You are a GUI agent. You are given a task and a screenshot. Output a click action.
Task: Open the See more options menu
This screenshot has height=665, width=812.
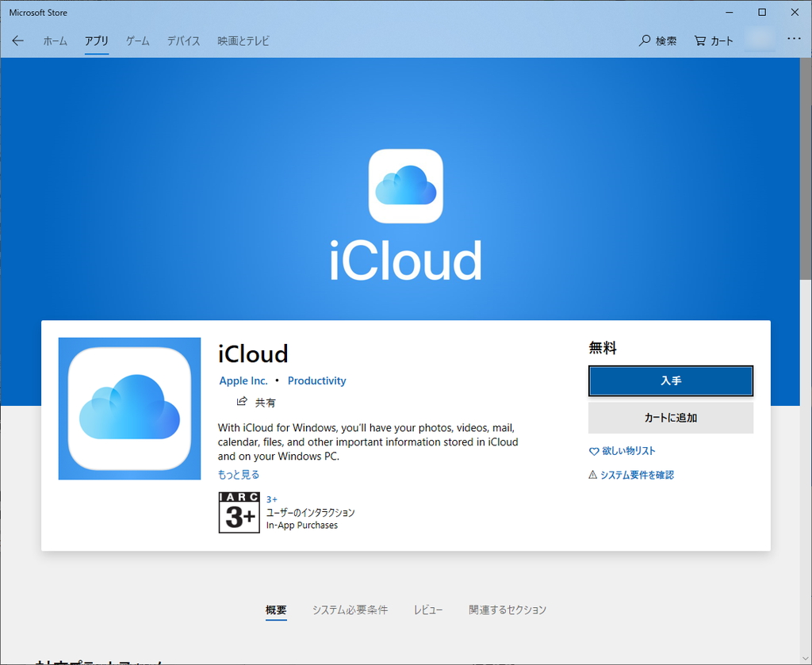click(x=794, y=40)
